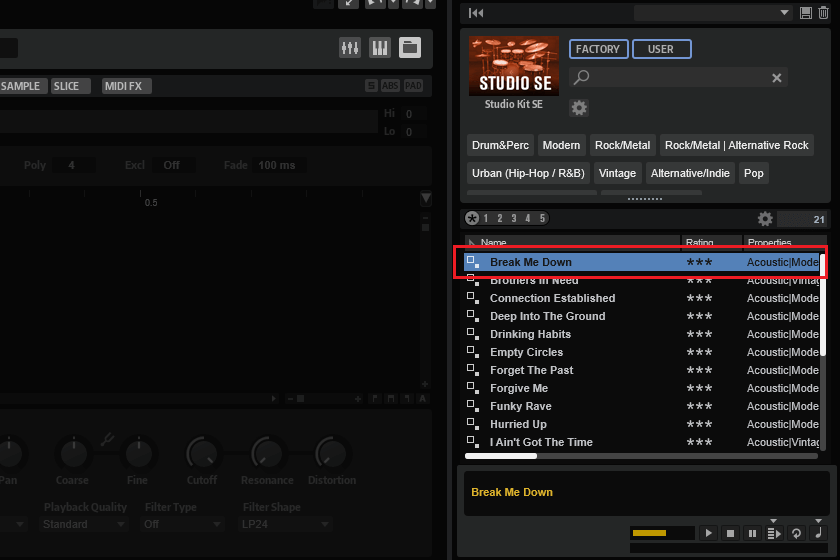
Task: Open settings gear below the search field
Action: tap(579, 107)
